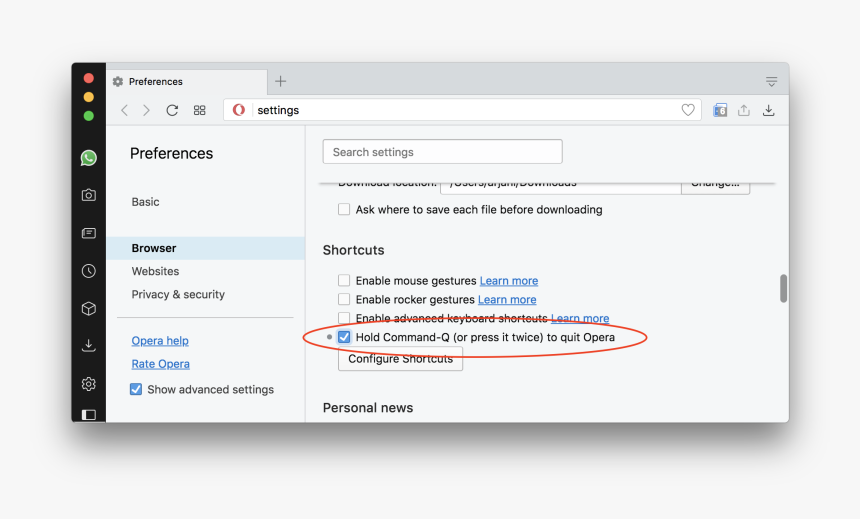860x519 pixels.
Task: Click the settings page scrollbar thumb
Action: click(x=783, y=288)
